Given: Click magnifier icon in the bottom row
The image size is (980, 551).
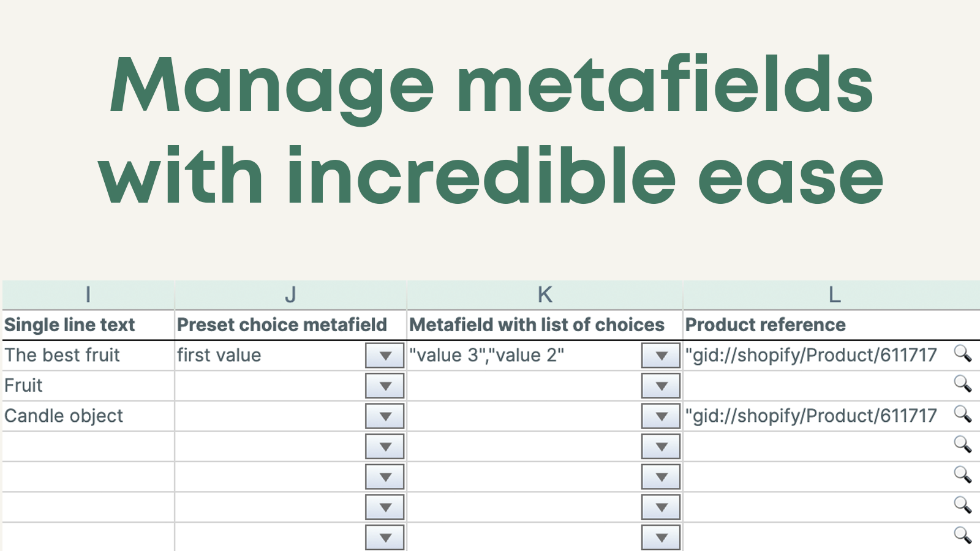Looking at the screenshot, I should pyautogui.click(x=962, y=536).
